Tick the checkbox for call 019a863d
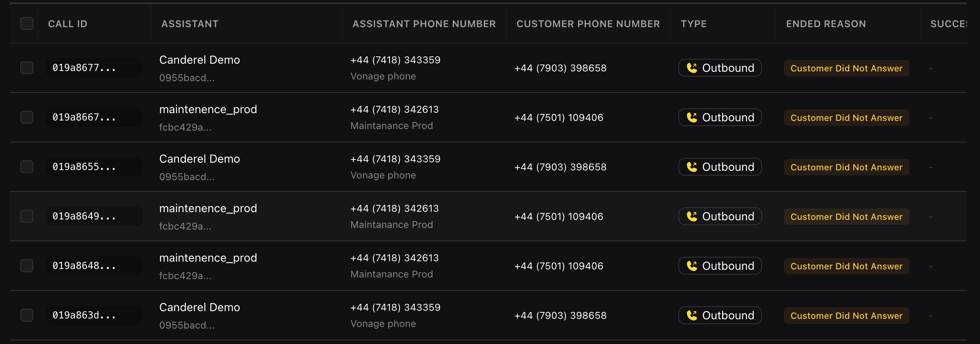 [27, 315]
